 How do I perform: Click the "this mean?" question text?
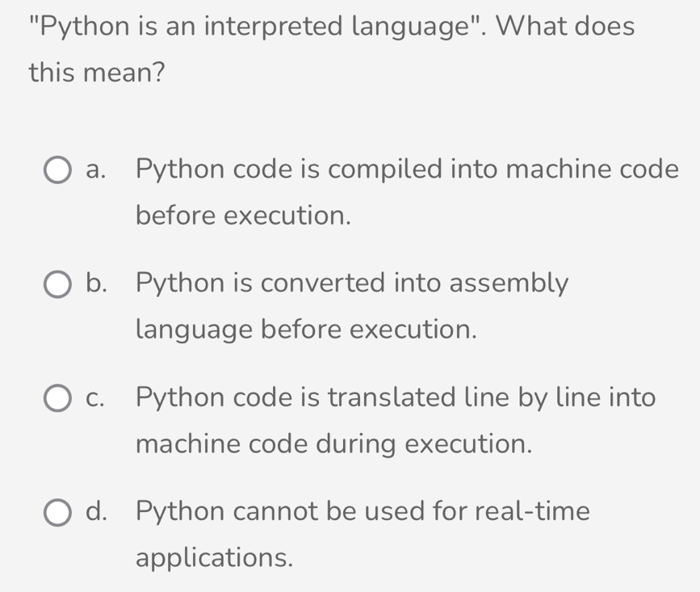tap(97, 73)
